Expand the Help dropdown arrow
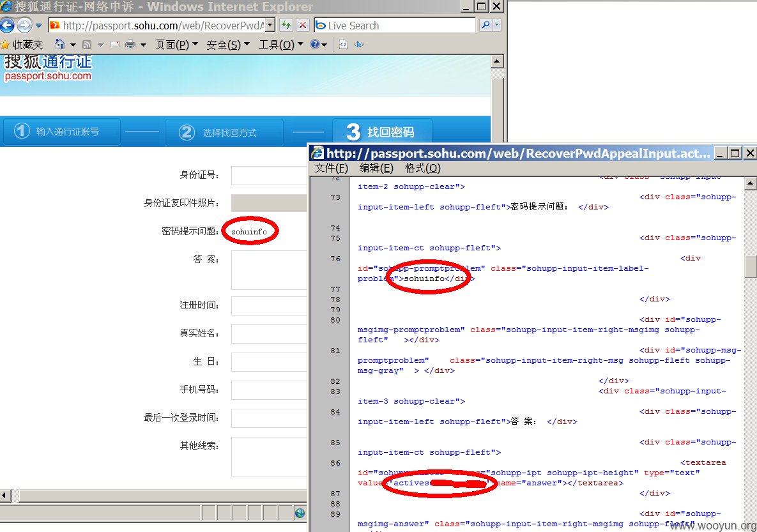The width and height of the screenshot is (757, 532). [x=325, y=45]
